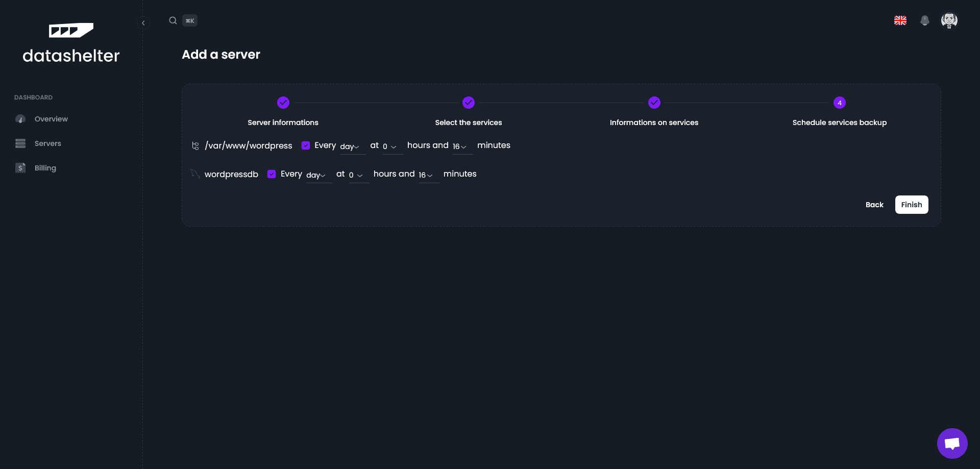Click the datashelter logo
This screenshot has width=980, height=469.
(71, 43)
